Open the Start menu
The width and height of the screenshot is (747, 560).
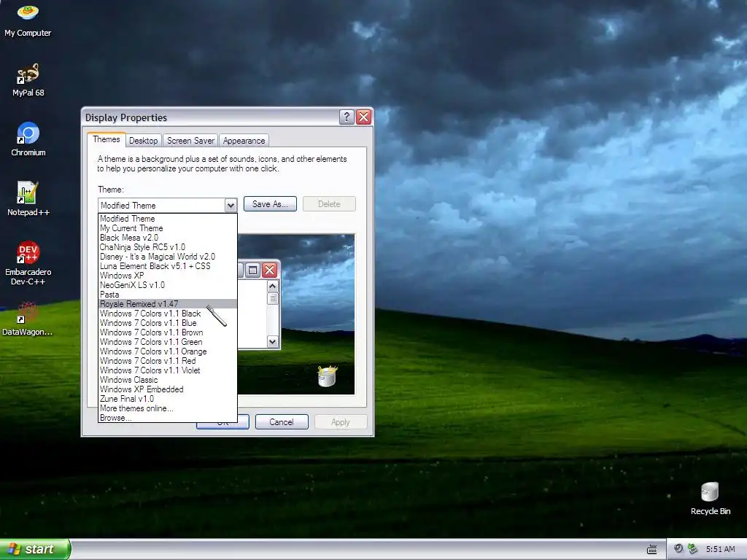tap(35, 549)
